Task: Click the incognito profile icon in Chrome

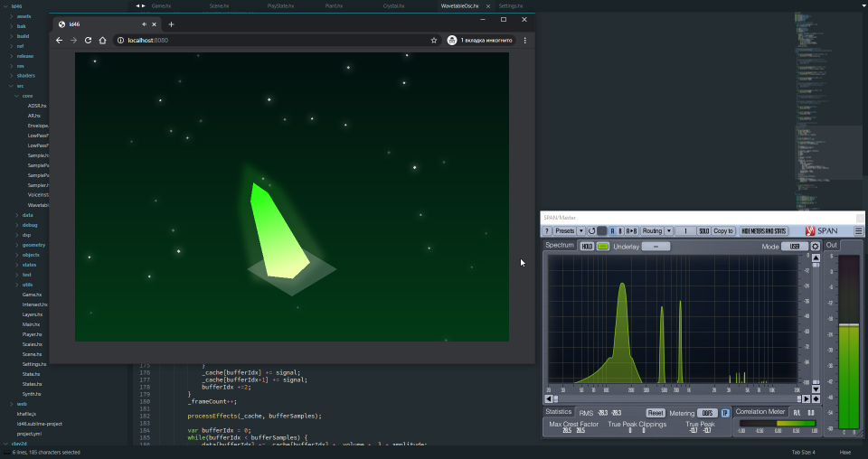Action: coord(452,41)
